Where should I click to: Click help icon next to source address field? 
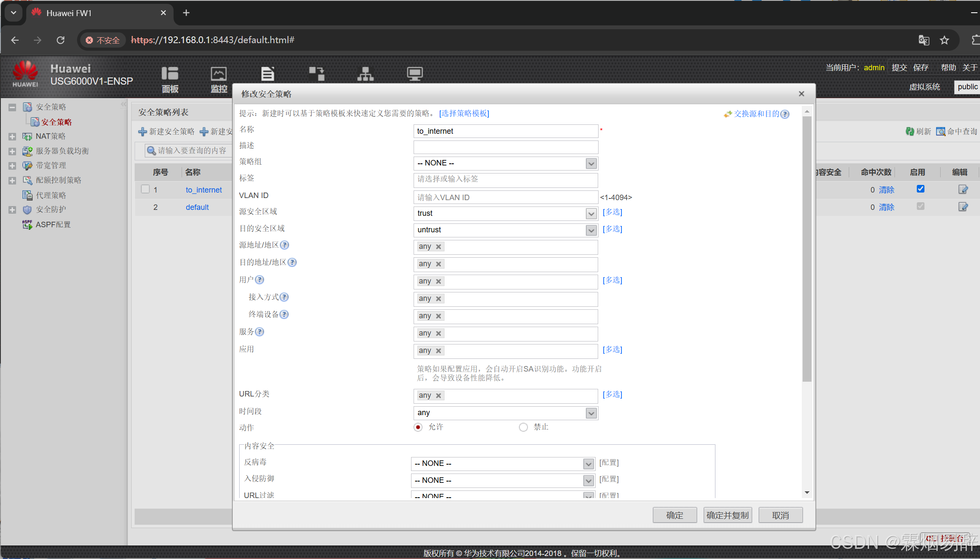[x=284, y=245]
